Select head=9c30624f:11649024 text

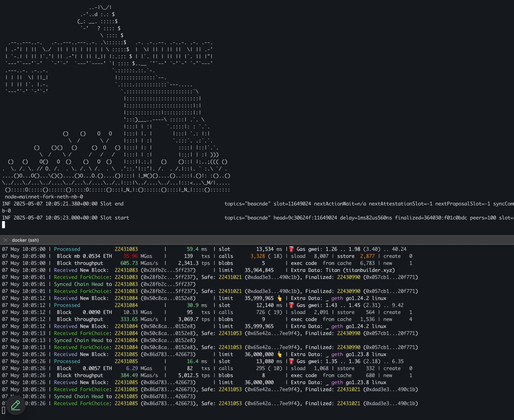tap(305, 218)
